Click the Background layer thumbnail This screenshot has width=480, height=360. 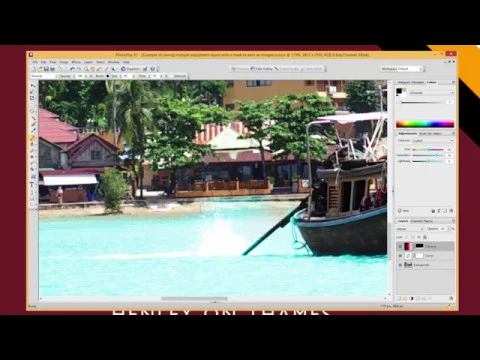click(408, 265)
